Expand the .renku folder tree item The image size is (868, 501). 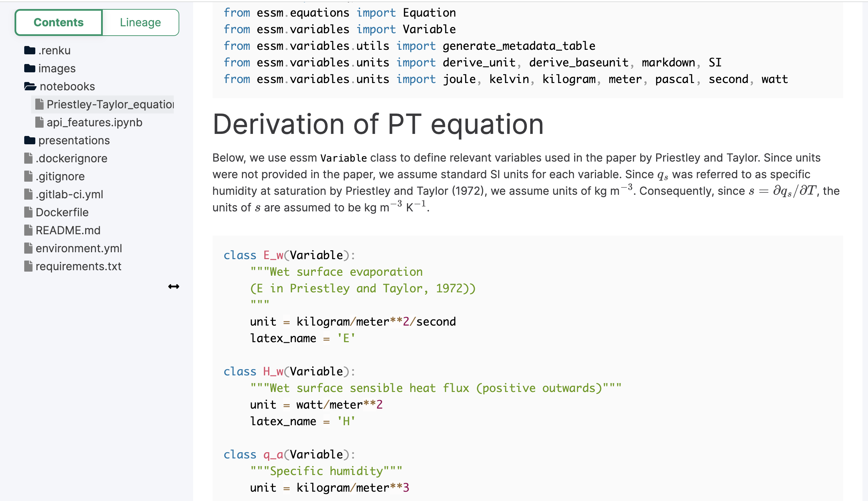pos(54,50)
